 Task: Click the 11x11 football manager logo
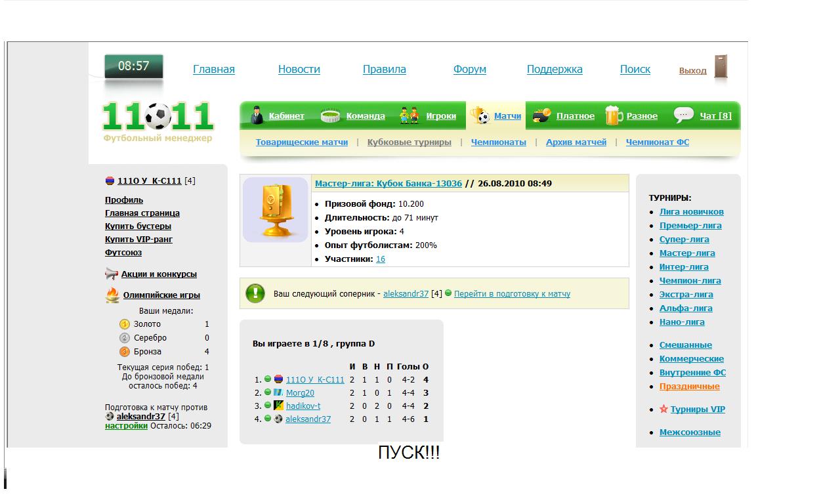coord(158,118)
